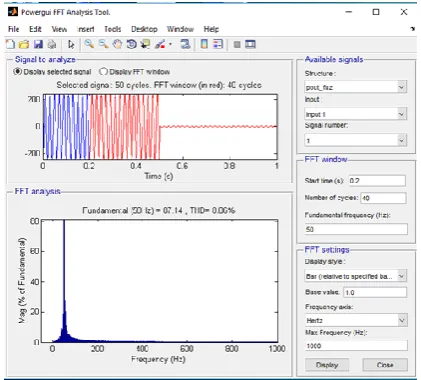Click the Time (s) axis label
The image size is (421, 380).
[x=159, y=176]
